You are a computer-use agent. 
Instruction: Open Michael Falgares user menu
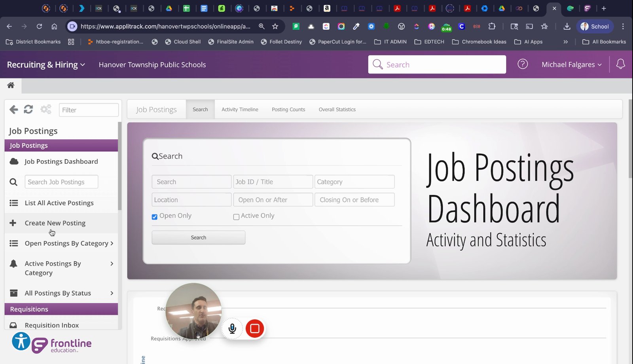571,64
